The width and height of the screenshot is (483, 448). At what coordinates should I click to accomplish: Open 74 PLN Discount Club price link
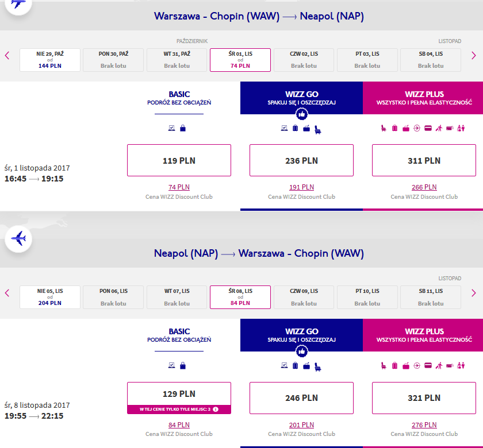[179, 187]
